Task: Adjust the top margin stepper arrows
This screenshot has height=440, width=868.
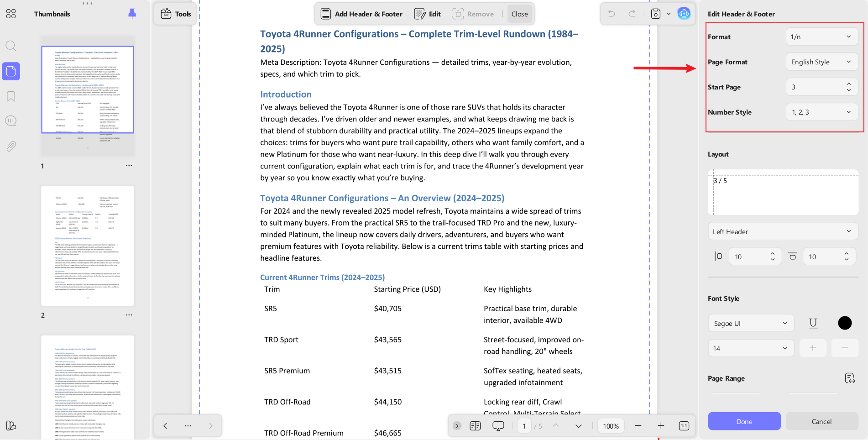Action: (846, 257)
